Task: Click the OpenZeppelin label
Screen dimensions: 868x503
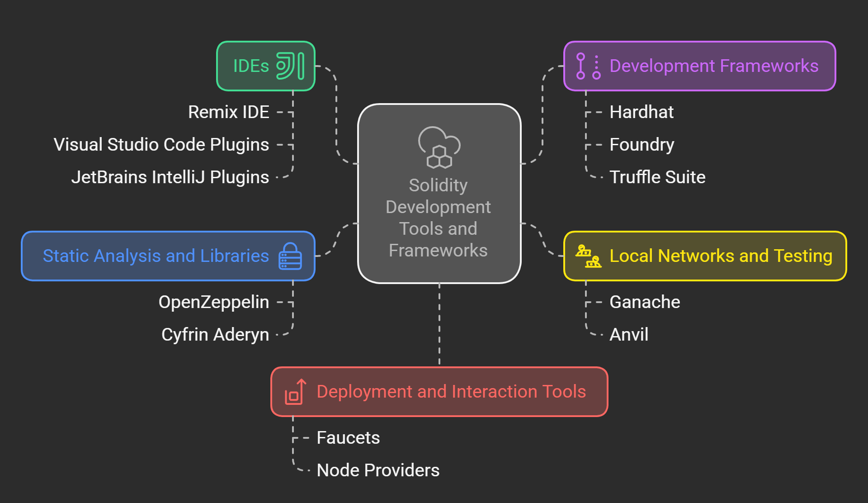Action: [213, 302]
